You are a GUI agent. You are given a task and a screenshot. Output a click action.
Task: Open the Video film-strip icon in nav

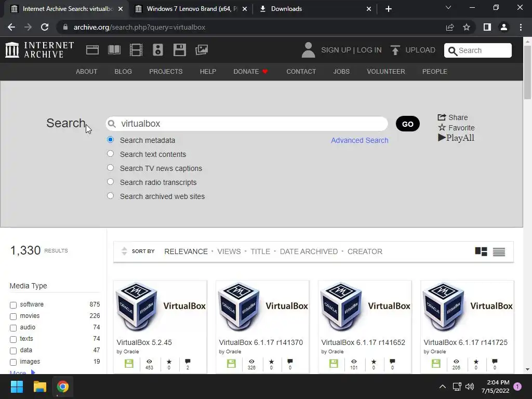point(136,50)
